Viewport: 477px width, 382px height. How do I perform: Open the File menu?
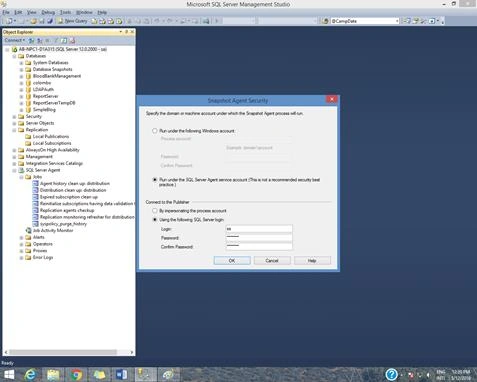coord(6,12)
